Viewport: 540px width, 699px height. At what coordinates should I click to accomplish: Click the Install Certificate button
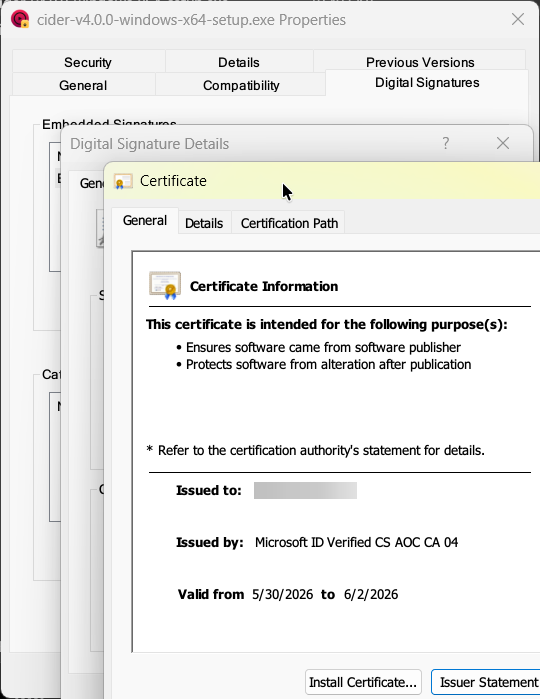coord(363,682)
